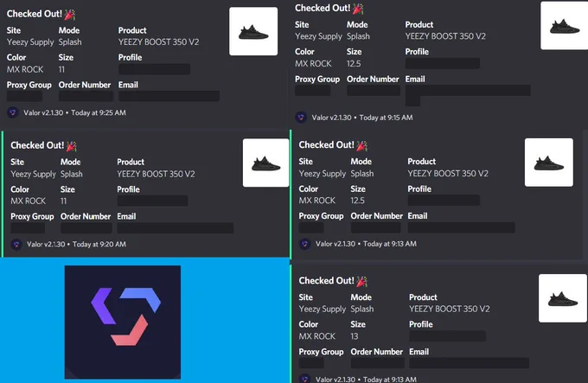
Task: Click size value '11' in the 9:20 AM card
Action: (64, 201)
